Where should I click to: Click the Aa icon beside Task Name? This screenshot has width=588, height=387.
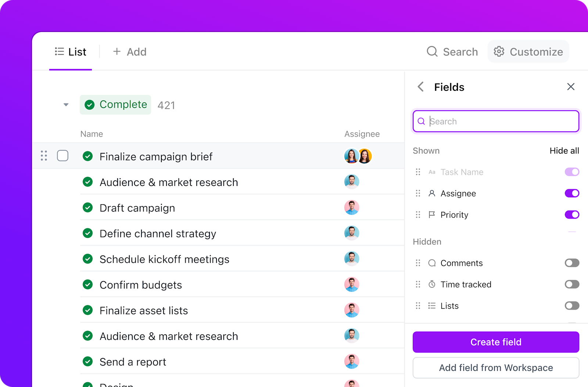pos(432,172)
